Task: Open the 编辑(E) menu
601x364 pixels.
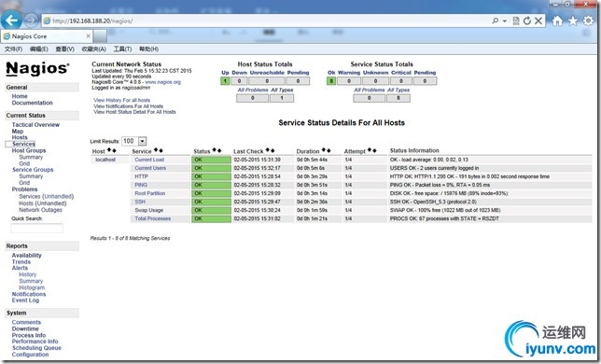Action: pyautogui.click(x=38, y=49)
